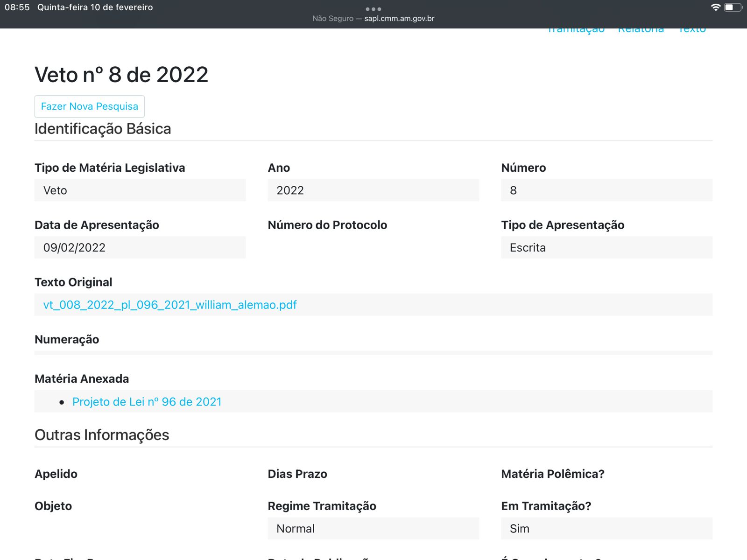
Task: Tap the 08:55 clock in status bar
Action: click(x=17, y=7)
